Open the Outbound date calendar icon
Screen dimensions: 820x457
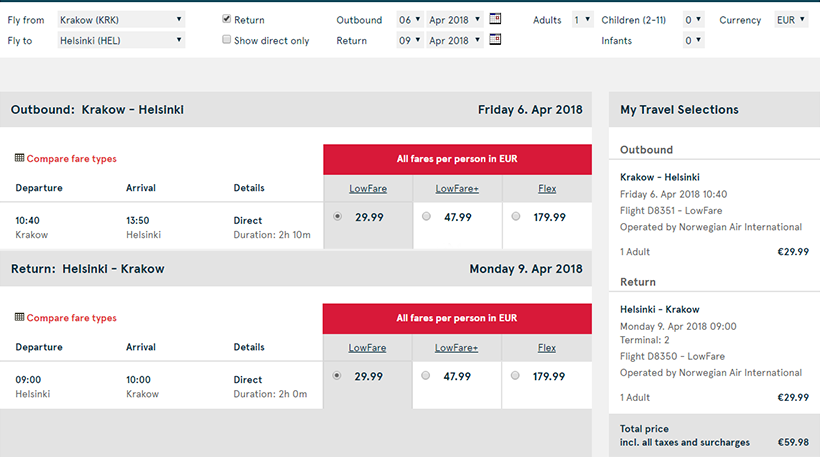click(x=495, y=19)
